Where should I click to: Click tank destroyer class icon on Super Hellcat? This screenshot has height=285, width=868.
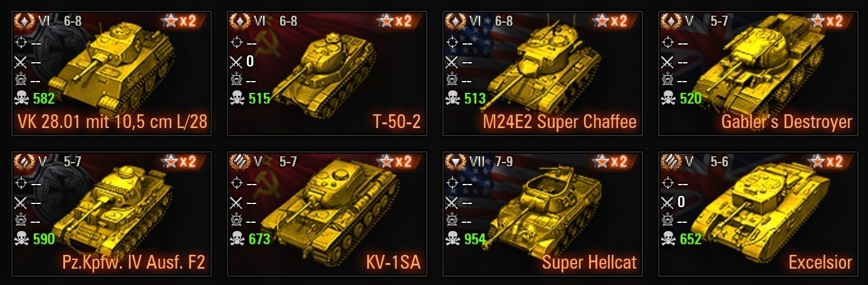click(x=454, y=161)
